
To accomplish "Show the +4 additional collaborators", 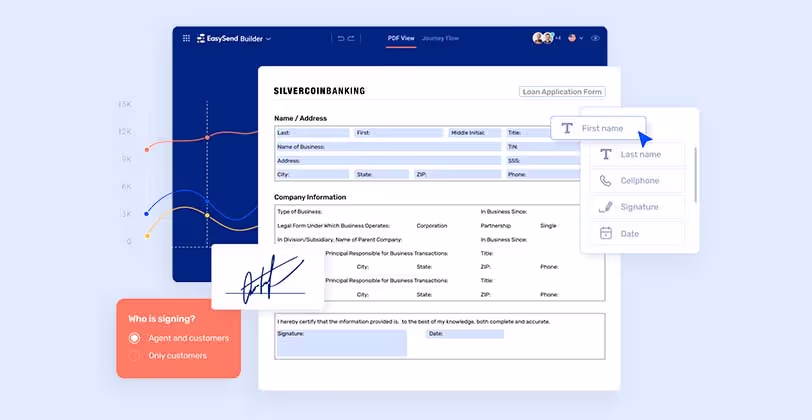I will pyautogui.click(x=558, y=38).
